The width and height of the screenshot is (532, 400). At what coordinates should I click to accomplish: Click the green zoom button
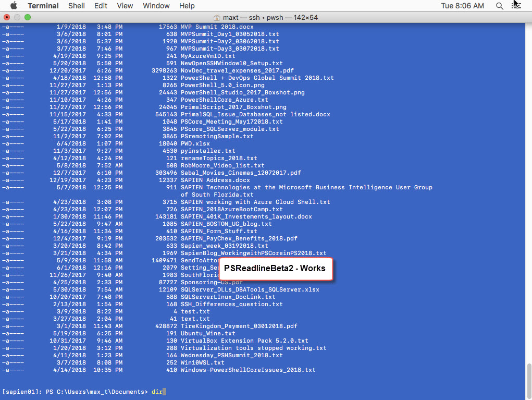tap(27, 17)
